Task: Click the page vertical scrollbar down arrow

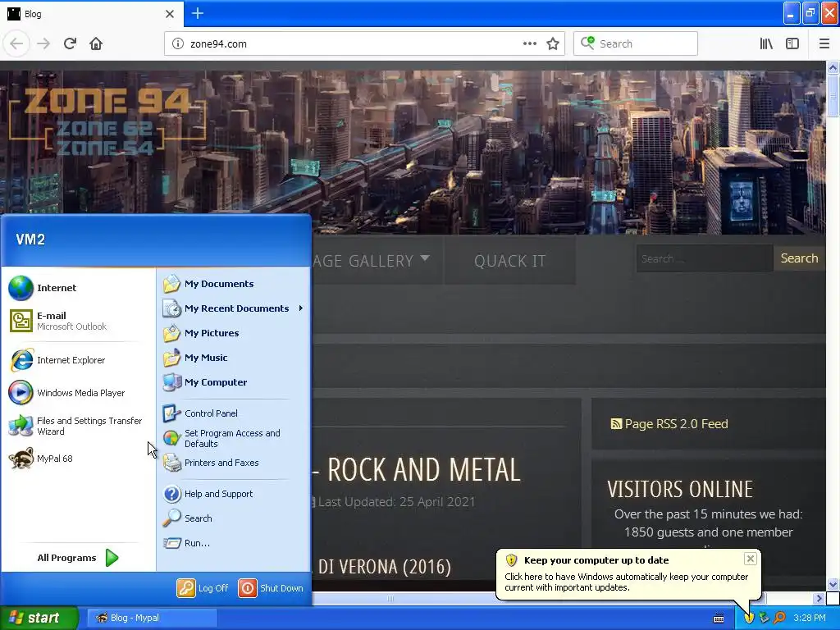Action: point(833,584)
